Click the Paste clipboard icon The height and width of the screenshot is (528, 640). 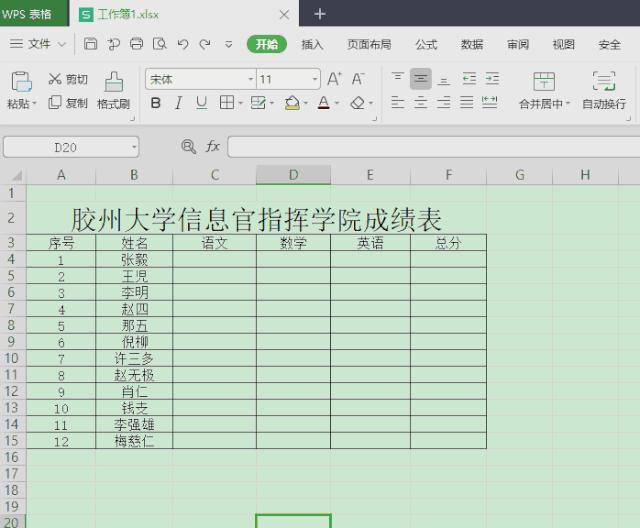click(x=21, y=81)
